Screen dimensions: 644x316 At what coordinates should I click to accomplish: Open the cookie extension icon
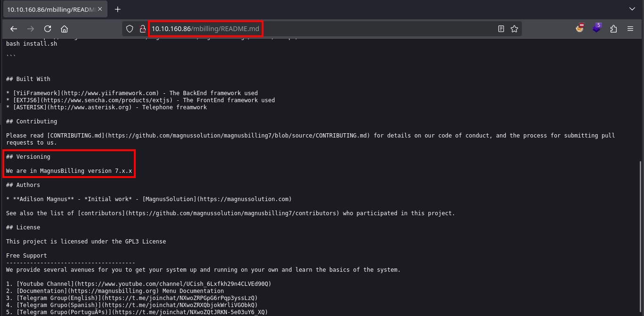click(x=580, y=28)
